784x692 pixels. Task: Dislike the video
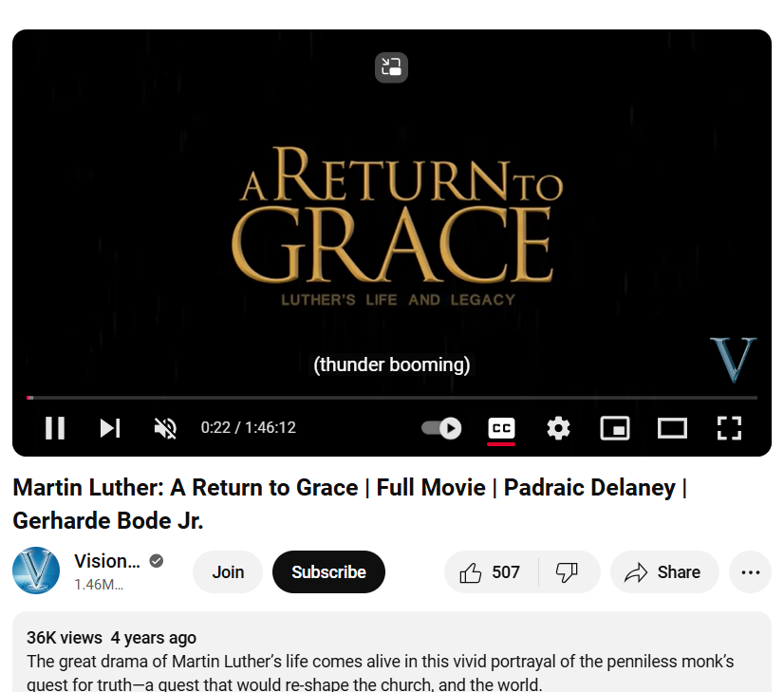(568, 572)
